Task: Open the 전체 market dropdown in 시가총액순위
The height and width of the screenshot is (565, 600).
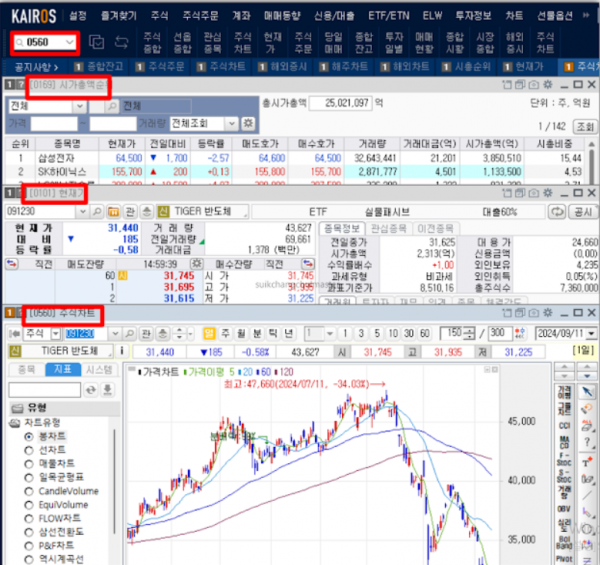Action: point(79,106)
